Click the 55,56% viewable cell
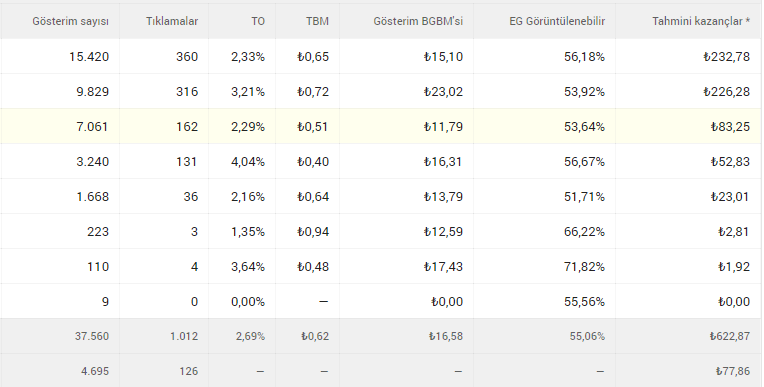The image size is (764, 387). 584,302
